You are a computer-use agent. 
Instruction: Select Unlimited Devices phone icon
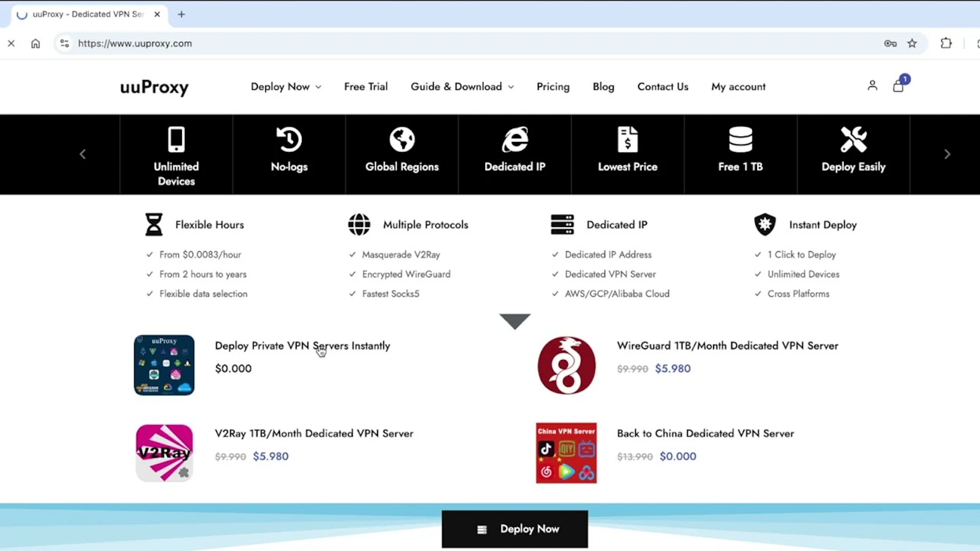pos(176,140)
